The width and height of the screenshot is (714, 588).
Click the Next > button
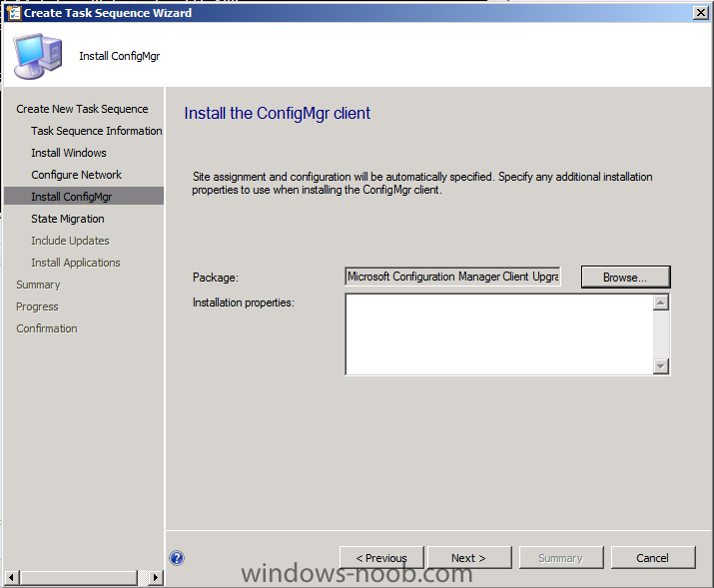469,558
